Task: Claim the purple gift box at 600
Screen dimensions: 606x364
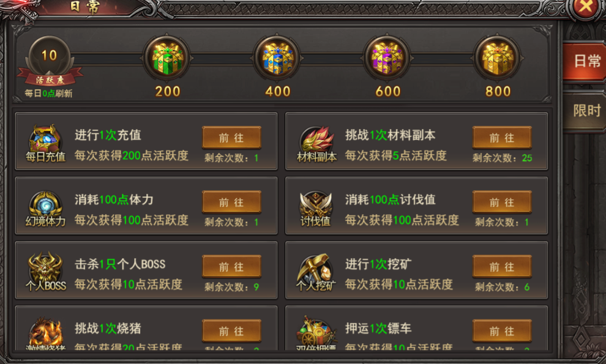Action: pos(387,58)
